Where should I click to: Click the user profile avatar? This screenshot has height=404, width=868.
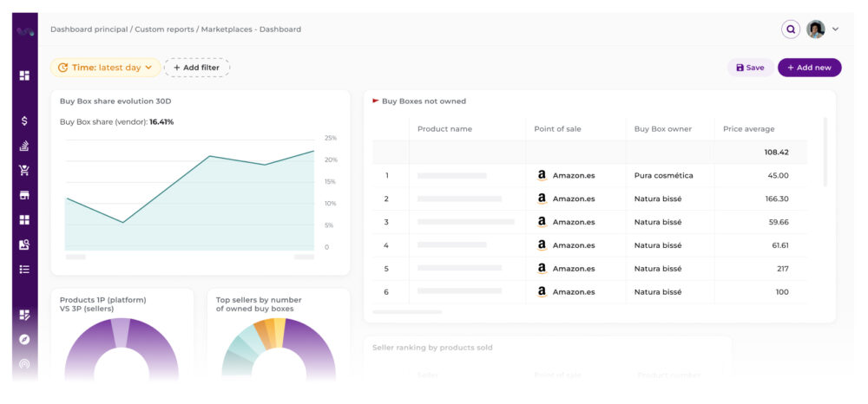815,29
